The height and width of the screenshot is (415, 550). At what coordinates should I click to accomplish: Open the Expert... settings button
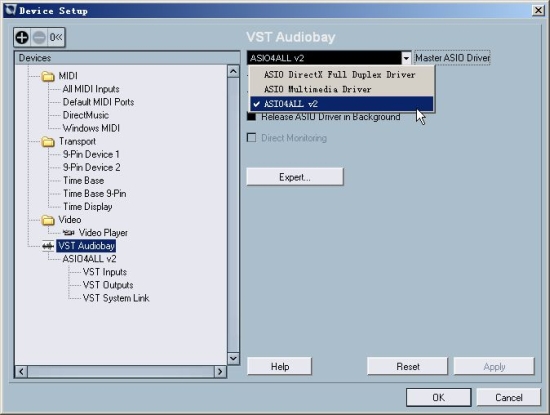(x=295, y=177)
